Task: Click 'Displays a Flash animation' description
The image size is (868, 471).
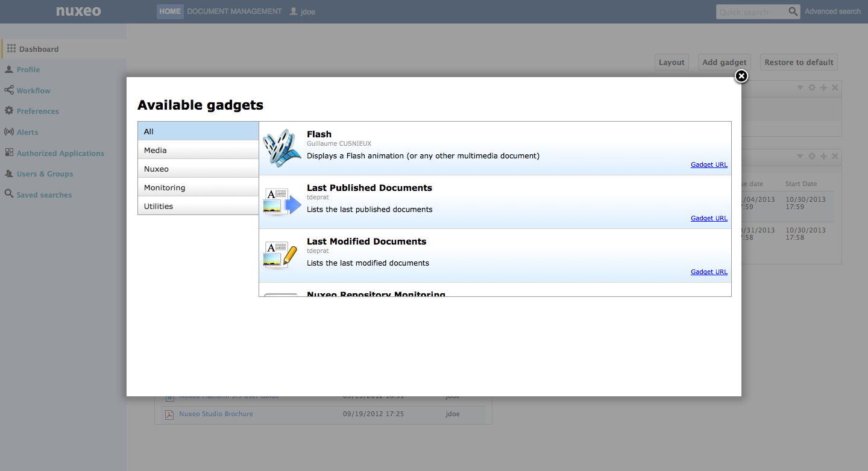Action: click(423, 156)
